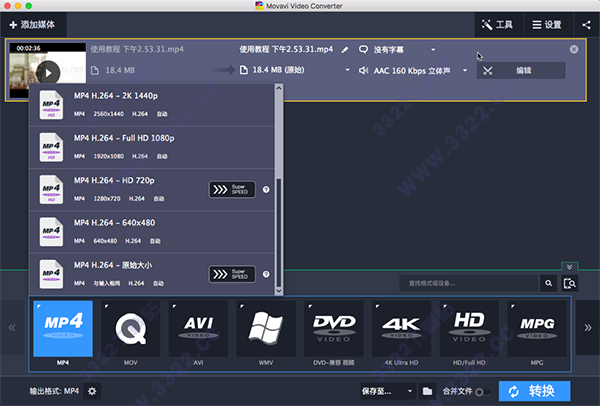Image resolution: width=600 pixels, height=406 pixels.
Task: Play the video thumbnail preview
Action: pos(48,72)
